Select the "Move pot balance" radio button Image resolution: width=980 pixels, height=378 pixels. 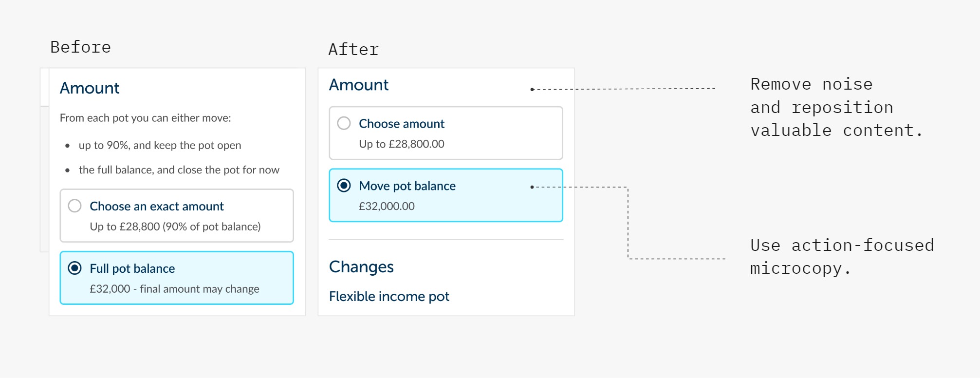tap(344, 186)
